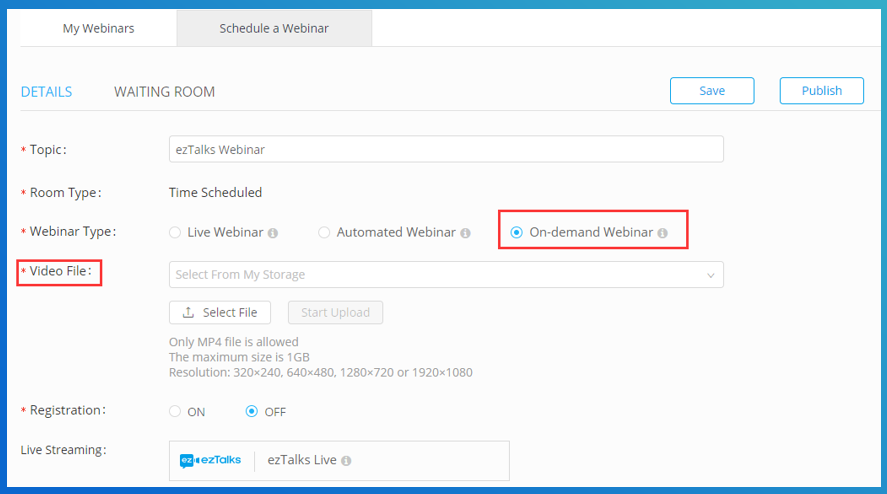Select the Automated Webinar radio option

[324, 233]
